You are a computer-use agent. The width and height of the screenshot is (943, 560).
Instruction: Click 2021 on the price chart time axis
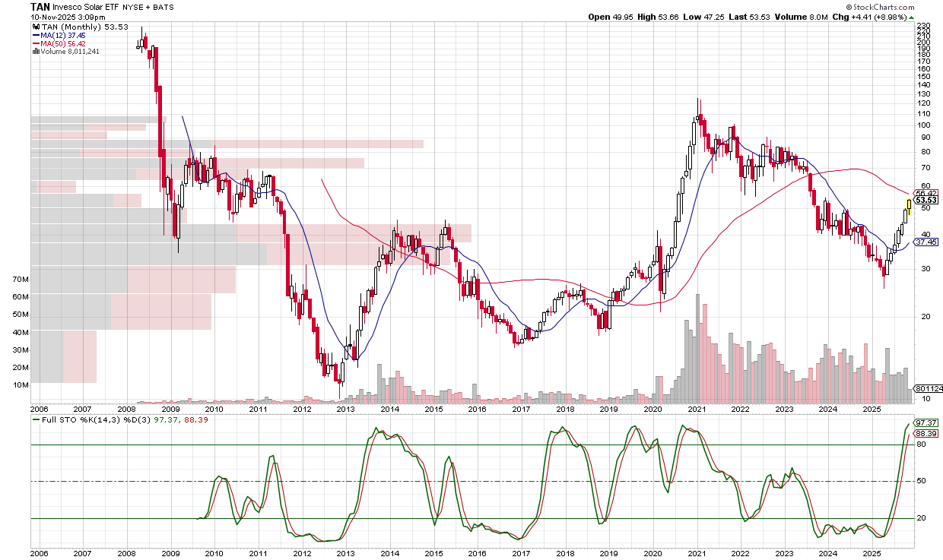[697, 409]
